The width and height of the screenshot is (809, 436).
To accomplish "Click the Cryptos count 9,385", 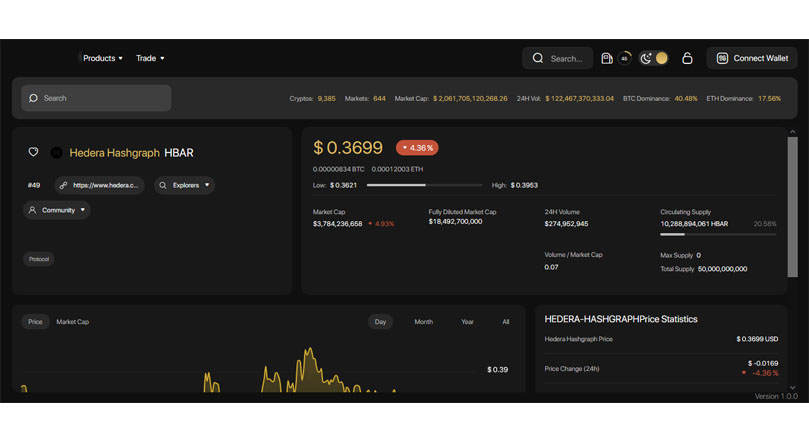I will pyautogui.click(x=326, y=98).
